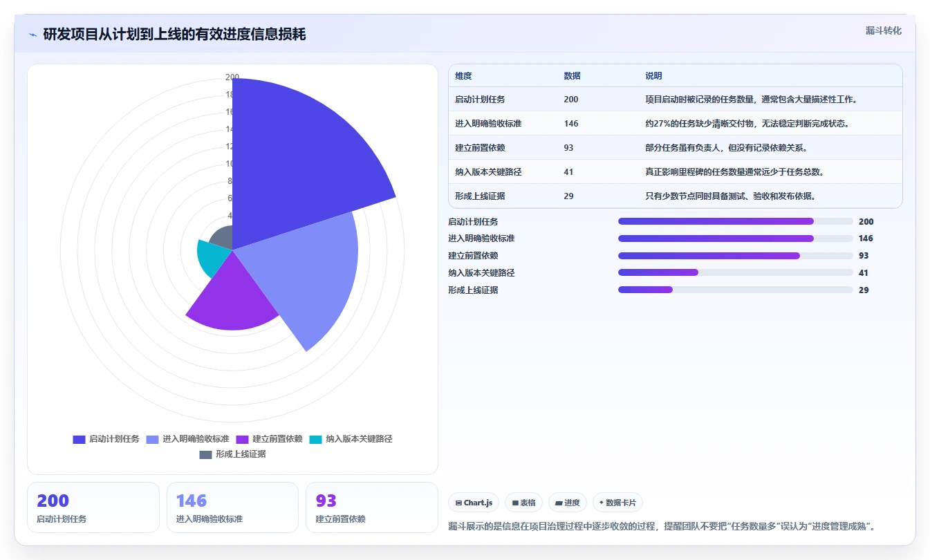Screen dimensions: 930x560
Task: Click the 数据 table column header
Action: pos(572,76)
